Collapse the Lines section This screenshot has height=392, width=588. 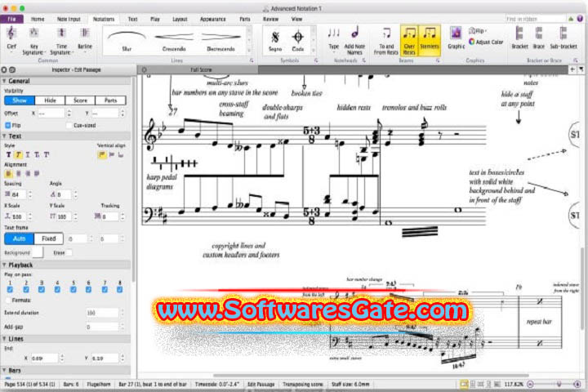coord(4,339)
